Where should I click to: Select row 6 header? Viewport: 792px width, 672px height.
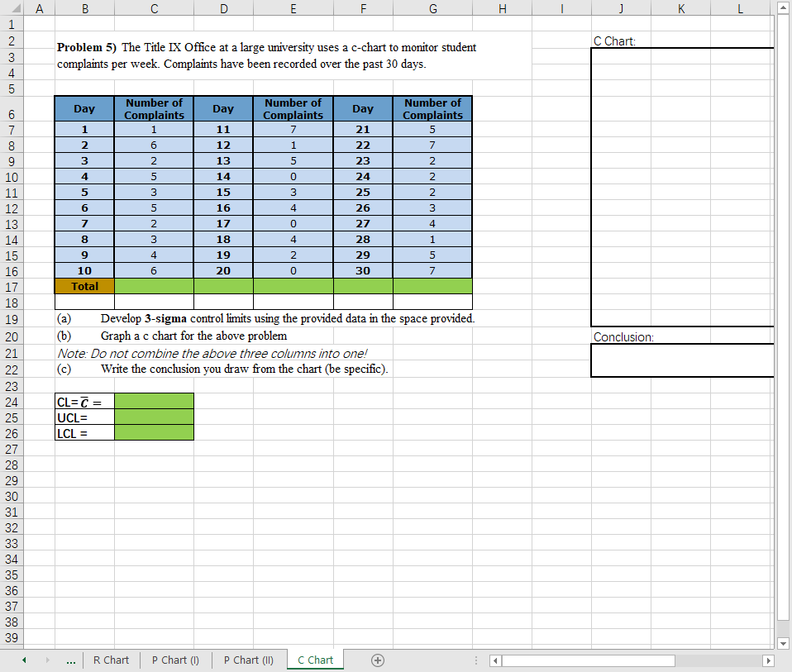[12, 110]
